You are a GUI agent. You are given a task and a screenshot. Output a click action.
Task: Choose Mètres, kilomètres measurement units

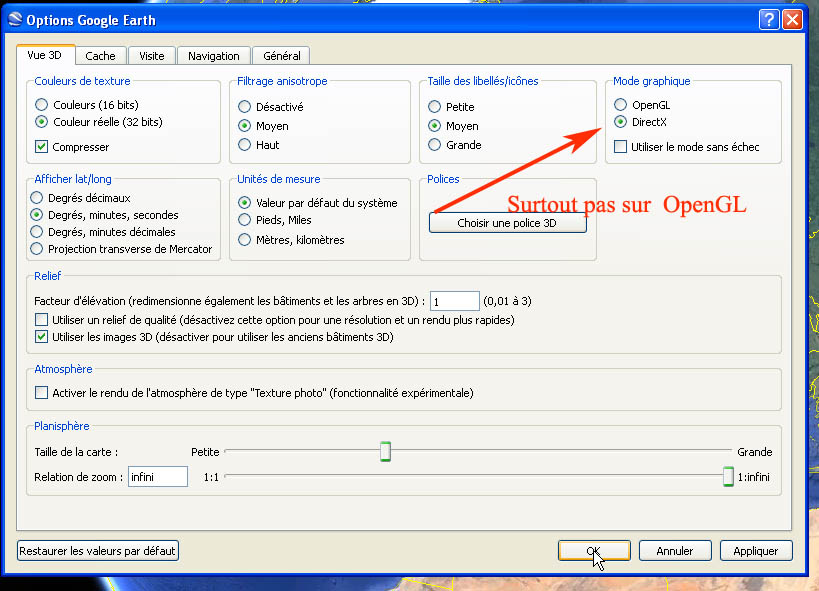click(245, 240)
